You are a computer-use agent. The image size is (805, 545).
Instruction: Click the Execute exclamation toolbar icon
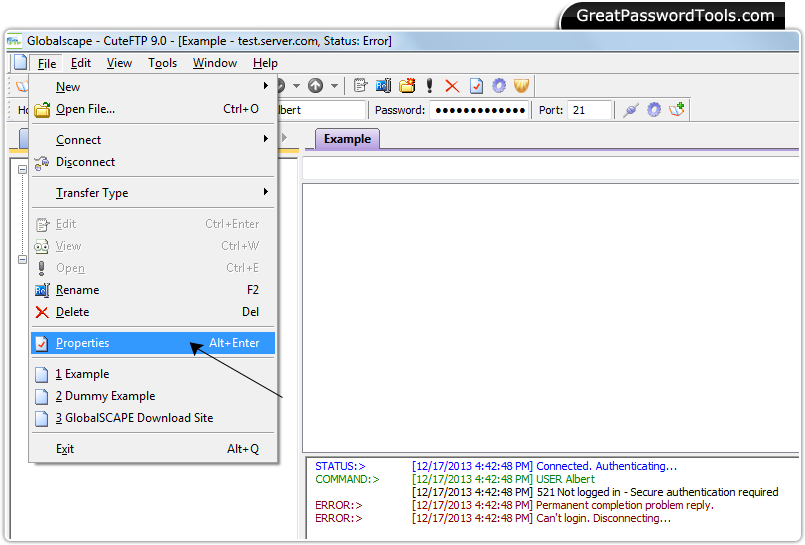(x=430, y=86)
